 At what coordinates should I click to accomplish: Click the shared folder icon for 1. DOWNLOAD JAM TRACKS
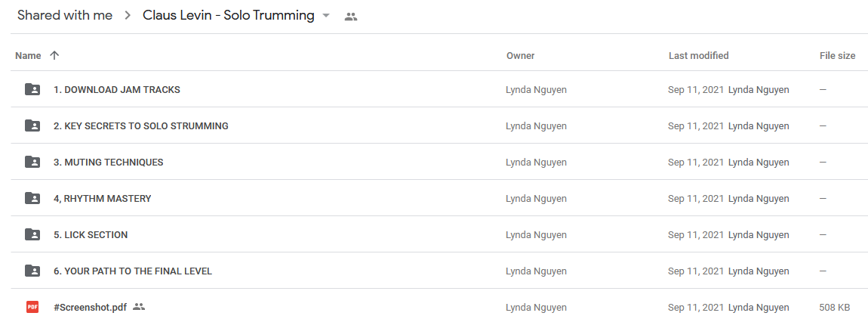point(32,89)
